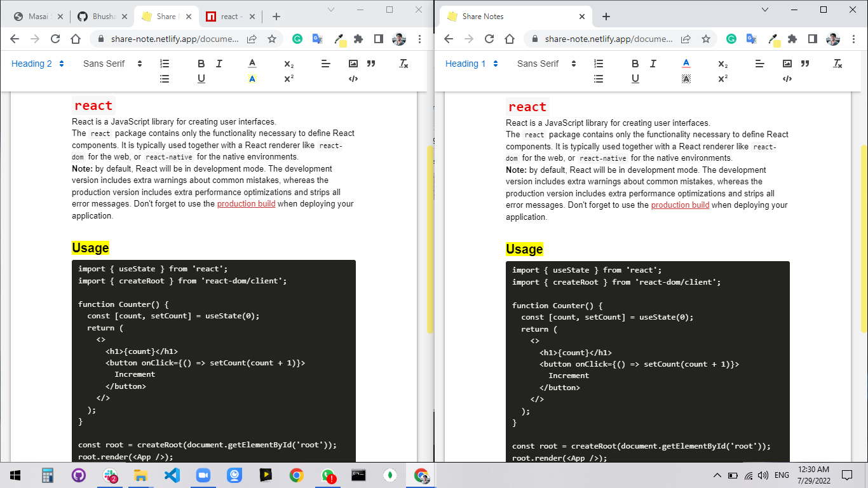Screen dimensions: 868x488
Task: Go back in the right Chrome window
Action: click(449, 39)
